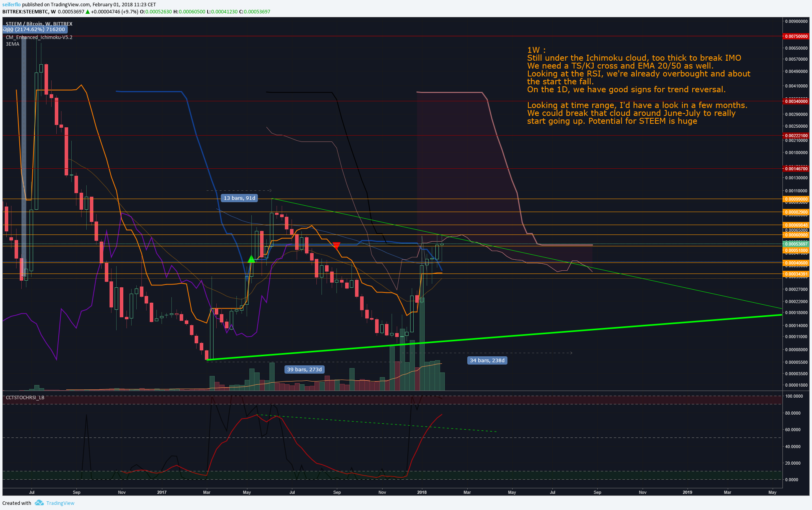Select the orange 0.00051800 price label

pyautogui.click(x=796, y=250)
